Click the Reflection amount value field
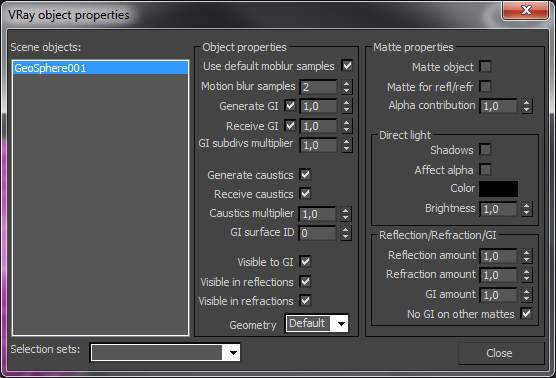The image size is (556, 378). point(499,256)
